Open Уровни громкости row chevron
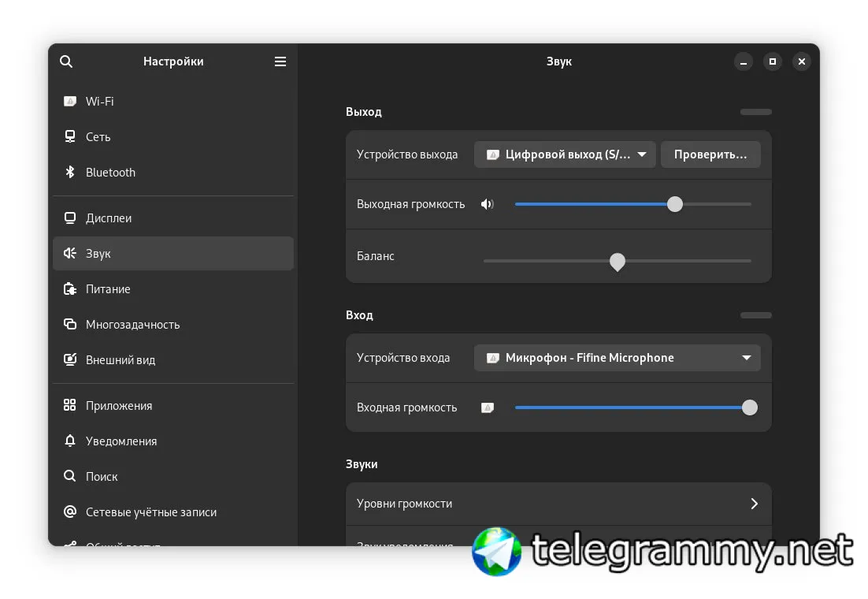 pos(754,504)
